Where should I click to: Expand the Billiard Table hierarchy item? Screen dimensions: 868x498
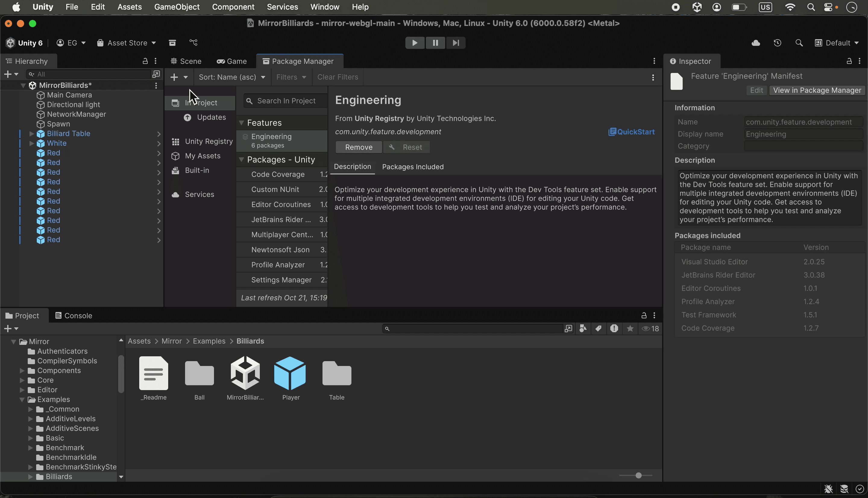31,134
